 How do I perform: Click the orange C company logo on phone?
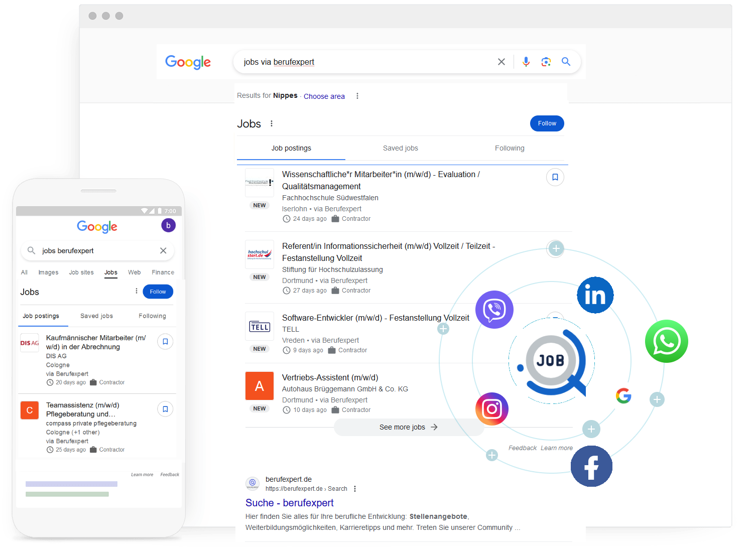click(x=30, y=410)
